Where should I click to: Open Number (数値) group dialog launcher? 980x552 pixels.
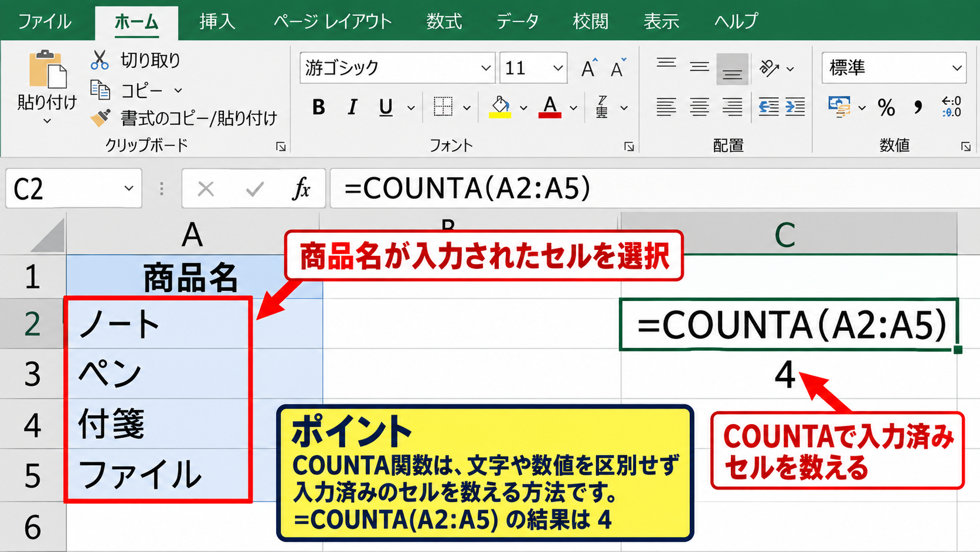tap(966, 147)
